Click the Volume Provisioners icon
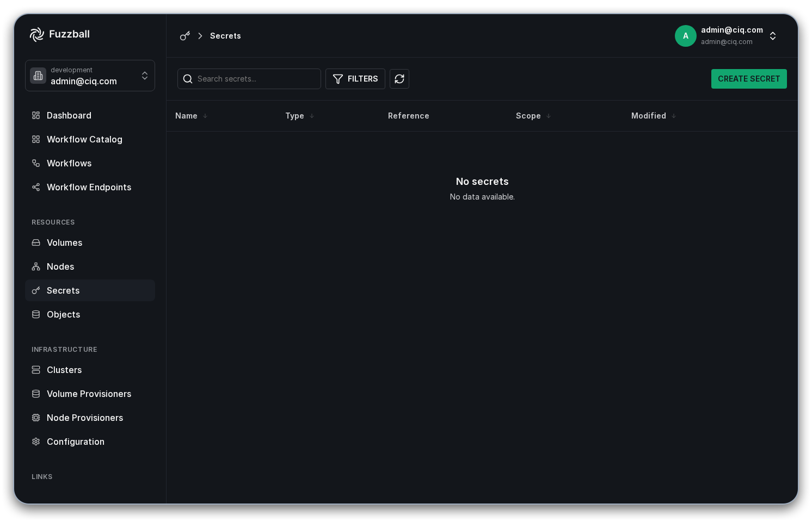This screenshot has width=812, height=522. click(36, 394)
